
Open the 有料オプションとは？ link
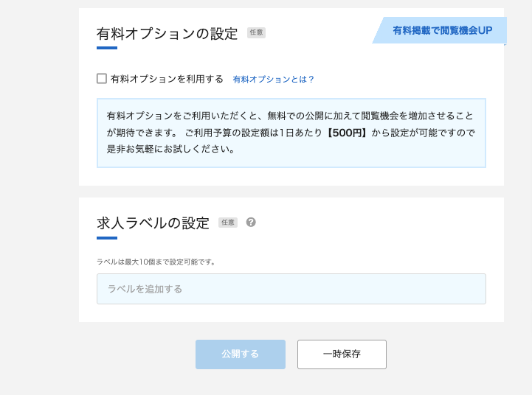[273, 79]
